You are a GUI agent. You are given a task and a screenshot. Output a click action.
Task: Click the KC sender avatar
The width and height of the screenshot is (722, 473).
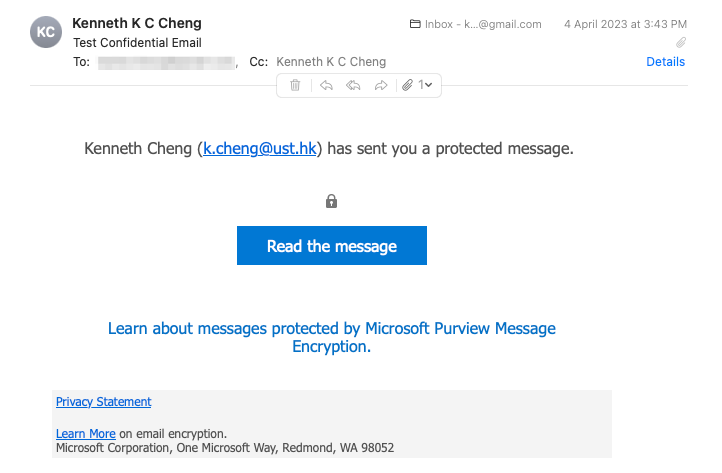pyautogui.click(x=46, y=32)
